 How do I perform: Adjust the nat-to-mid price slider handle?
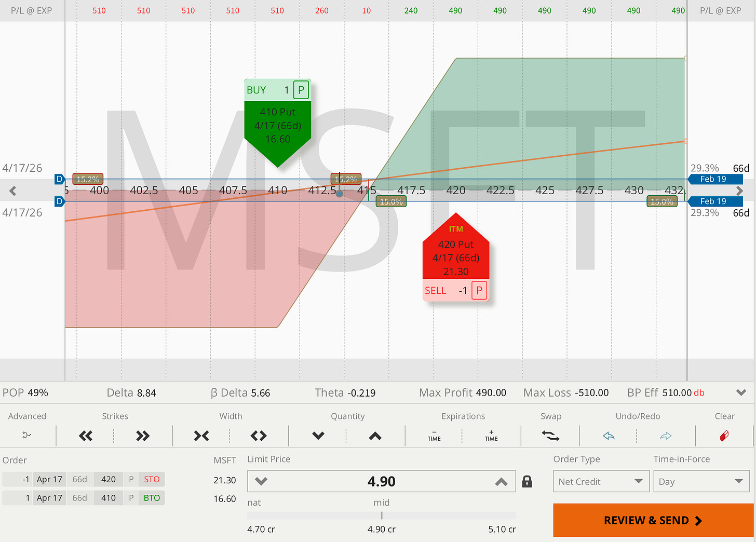tap(382, 516)
